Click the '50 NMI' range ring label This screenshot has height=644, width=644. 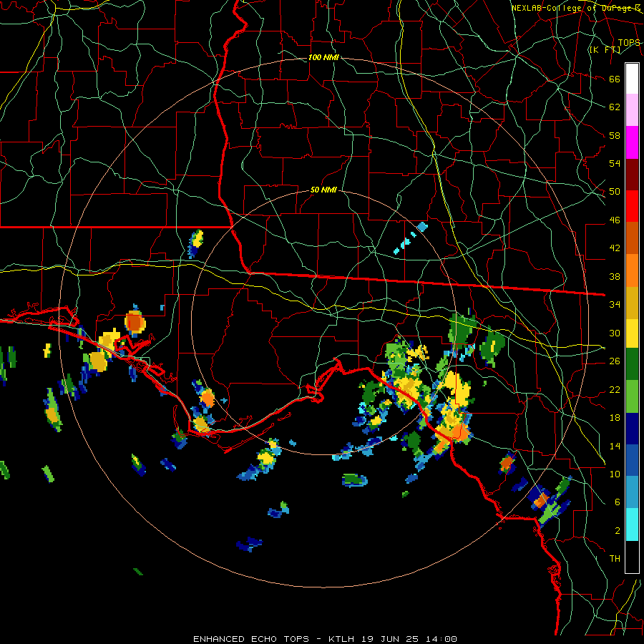[323, 190]
